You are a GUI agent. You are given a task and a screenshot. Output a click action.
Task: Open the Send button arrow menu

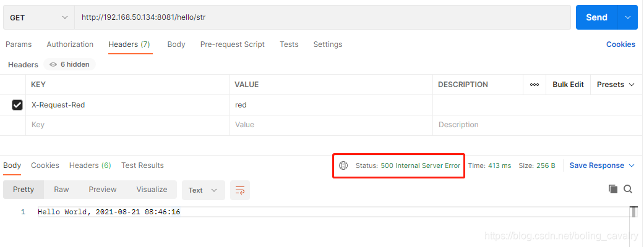(627, 17)
